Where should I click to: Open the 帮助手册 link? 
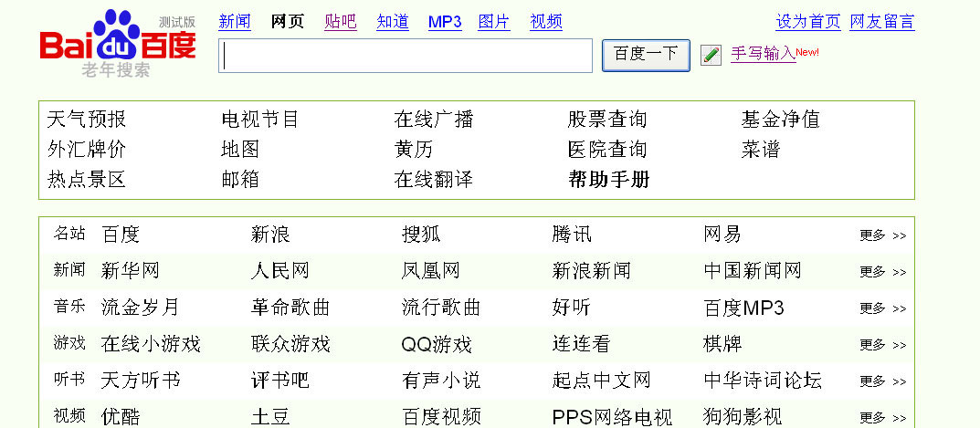click(609, 180)
